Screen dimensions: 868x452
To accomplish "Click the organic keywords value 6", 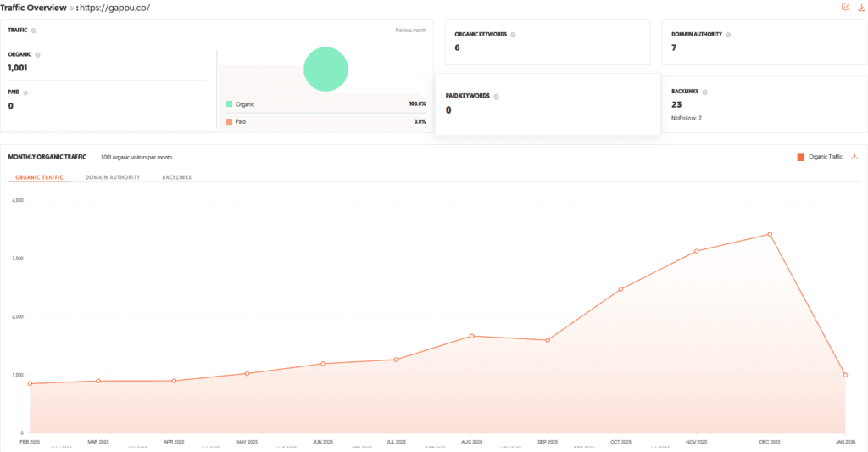I will tap(457, 47).
